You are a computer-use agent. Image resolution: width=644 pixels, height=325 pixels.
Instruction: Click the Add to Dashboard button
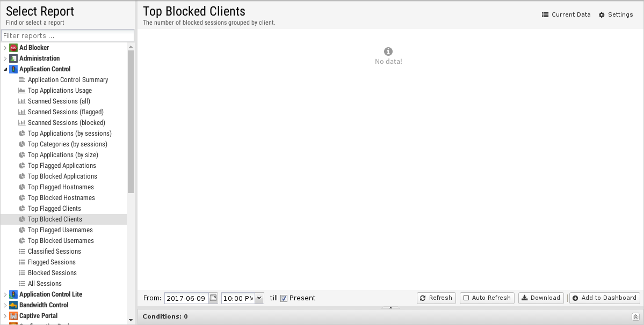coord(605,298)
